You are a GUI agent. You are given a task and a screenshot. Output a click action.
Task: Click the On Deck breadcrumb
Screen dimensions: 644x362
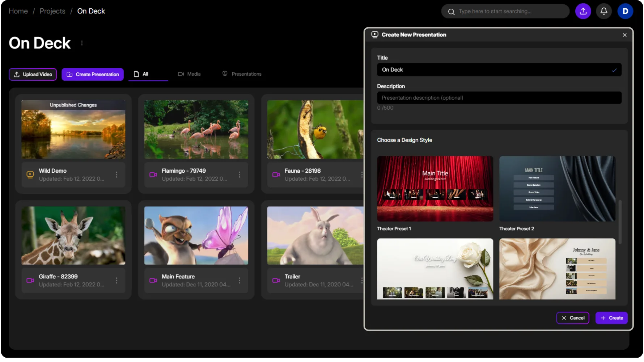click(91, 11)
